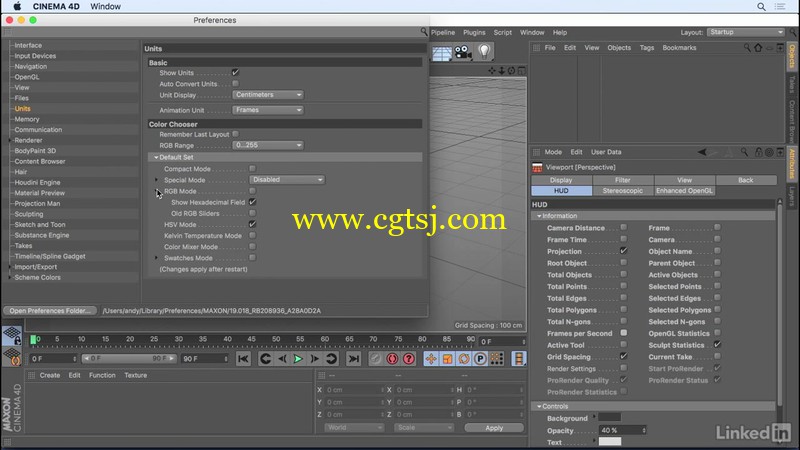
Task: Expand the RGB Mode disclosure triangle
Action: 156,191
